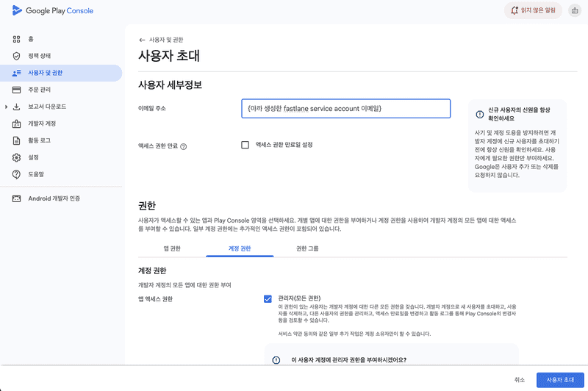Enable 액세스 권한 만료일 설정 checkbox
588x391 pixels.
[245, 145]
